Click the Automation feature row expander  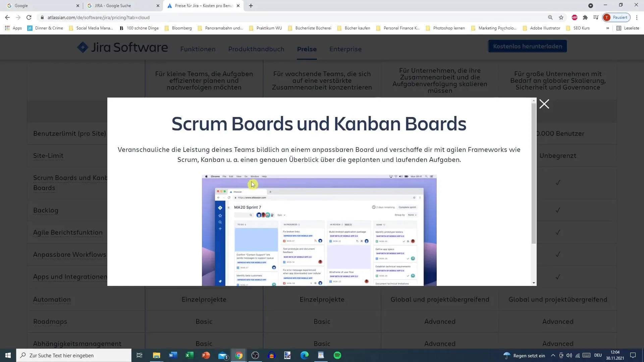click(x=52, y=299)
